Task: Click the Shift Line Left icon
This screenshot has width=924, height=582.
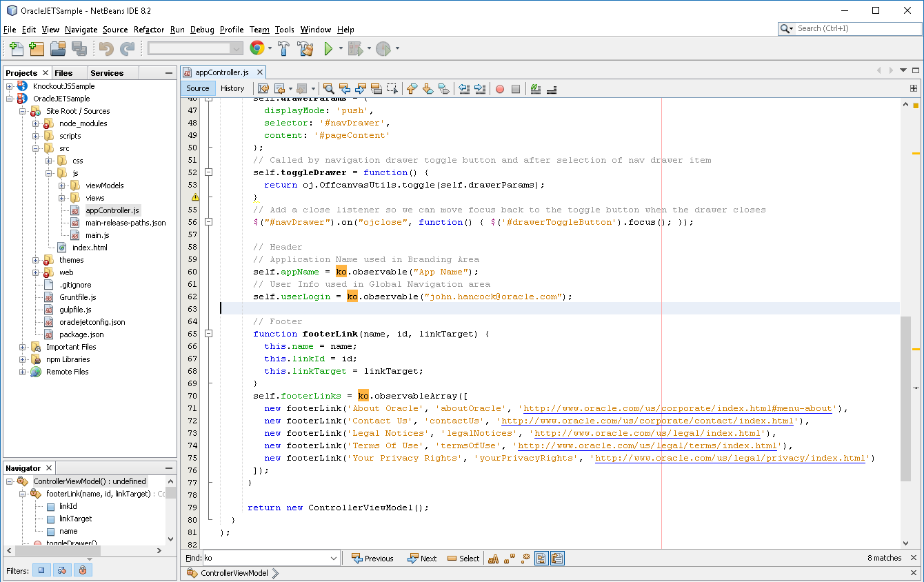Action: click(464, 88)
